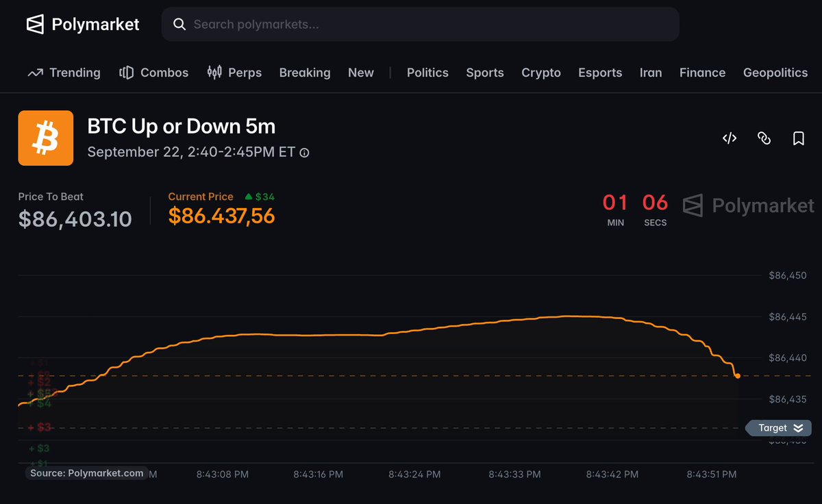822x504 pixels.
Task: Bookmark this BTC market
Action: (798, 138)
